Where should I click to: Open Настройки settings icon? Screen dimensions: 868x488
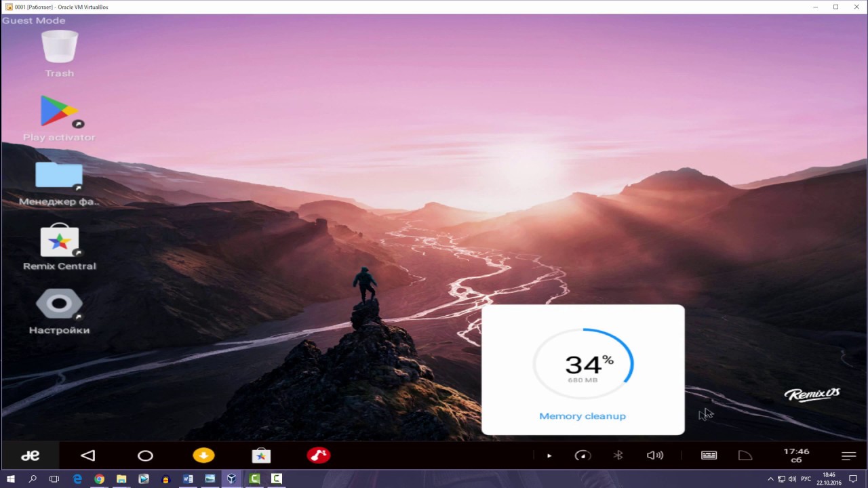(x=59, y=305)
